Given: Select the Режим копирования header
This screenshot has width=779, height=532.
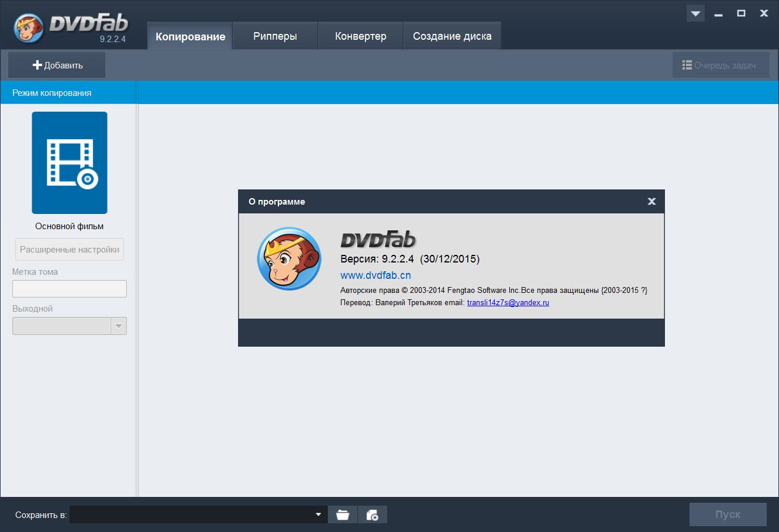Looking at the screenshot, I should (x=68, y=92).
